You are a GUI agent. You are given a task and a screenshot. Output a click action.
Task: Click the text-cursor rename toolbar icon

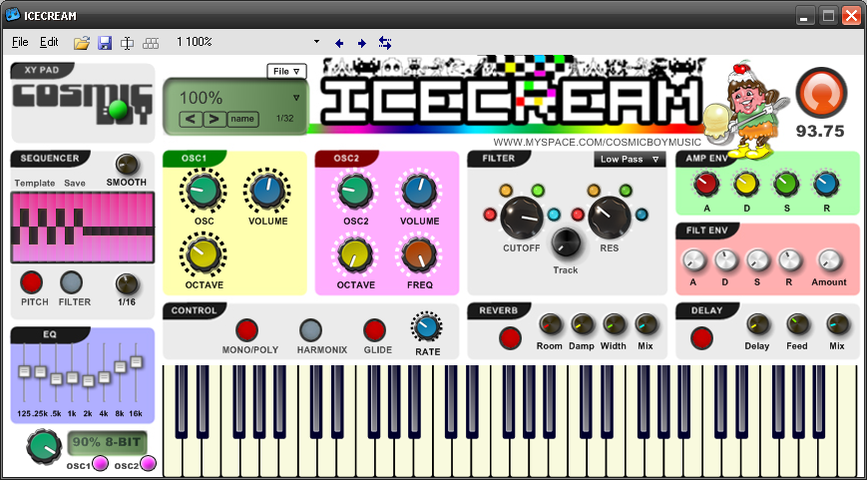point(127,43)
